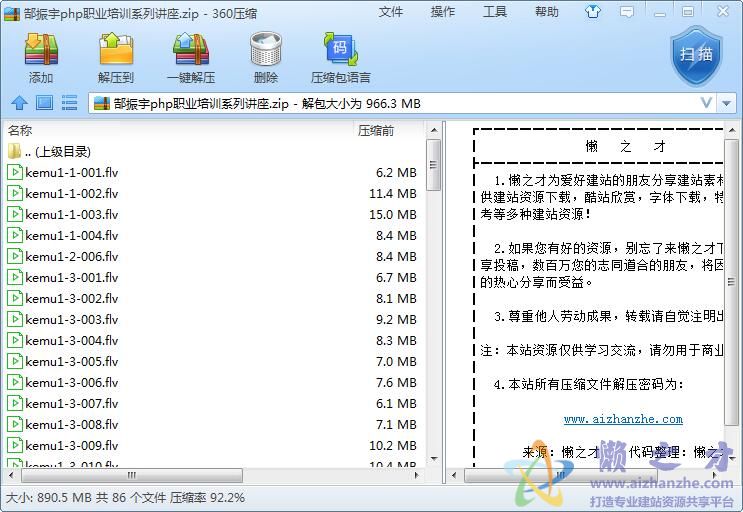Click the file icon of kemu1-3-003.flv

pyautogui.click(x=15, y=319)
